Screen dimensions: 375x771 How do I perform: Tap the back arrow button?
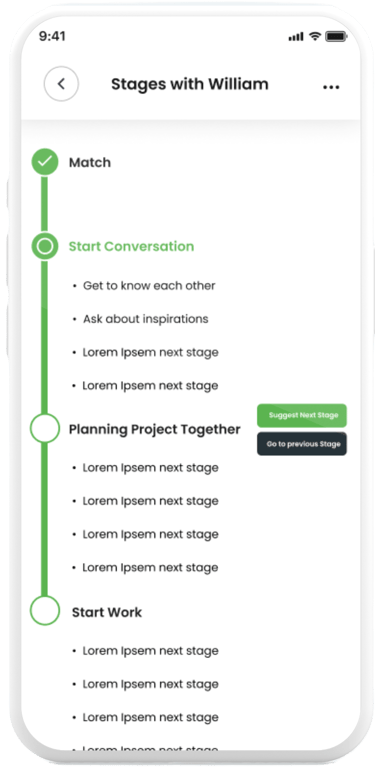click(61, 84)
